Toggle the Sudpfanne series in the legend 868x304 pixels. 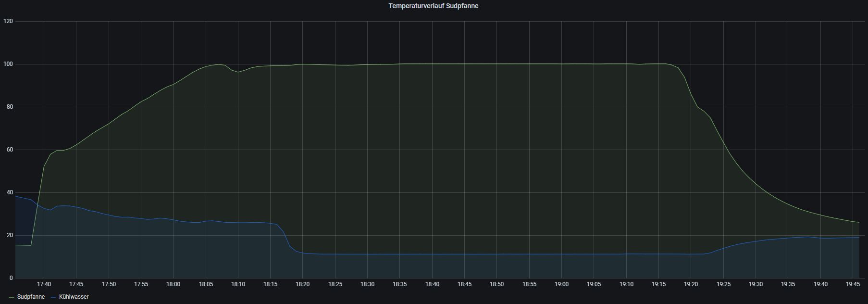(31, 297)
